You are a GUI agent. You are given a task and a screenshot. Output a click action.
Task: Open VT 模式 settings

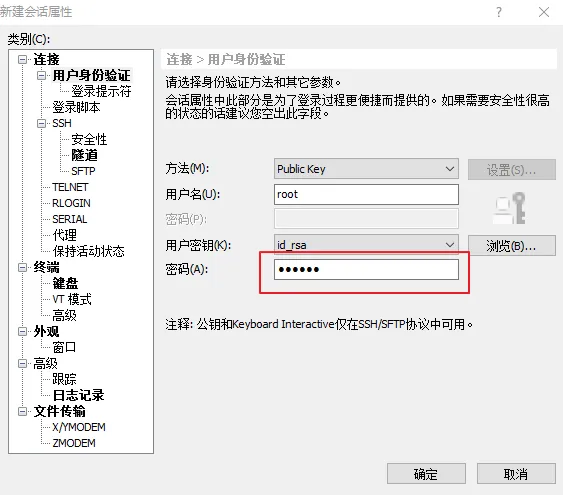[72, 299]
